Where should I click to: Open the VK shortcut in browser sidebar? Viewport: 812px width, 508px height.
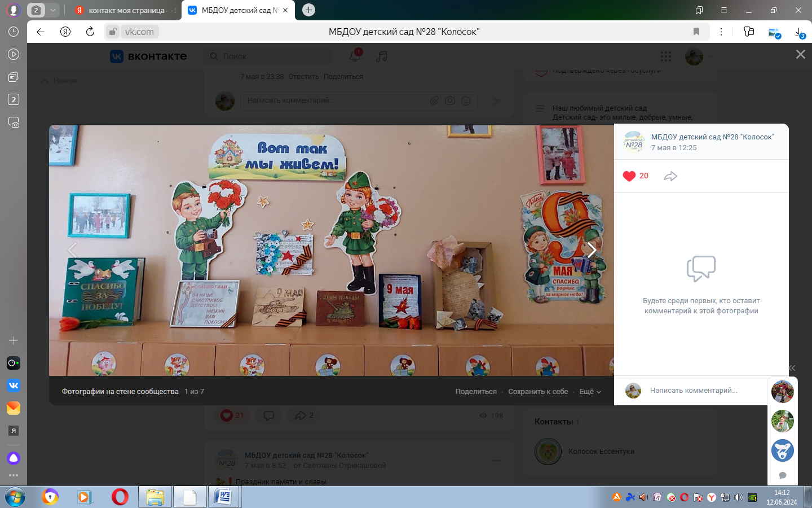tap(14, 386)
